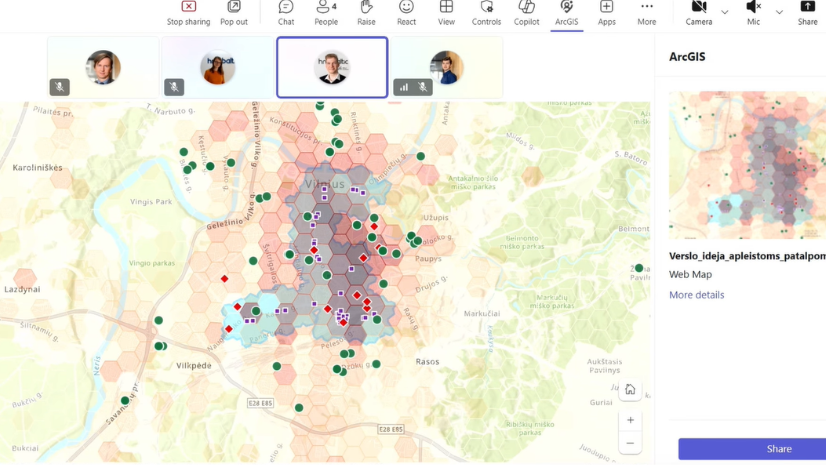Click the Share tray button in toolbar
Image resolution: width=826 pixels, height=465 pixels.
[807, 13]
